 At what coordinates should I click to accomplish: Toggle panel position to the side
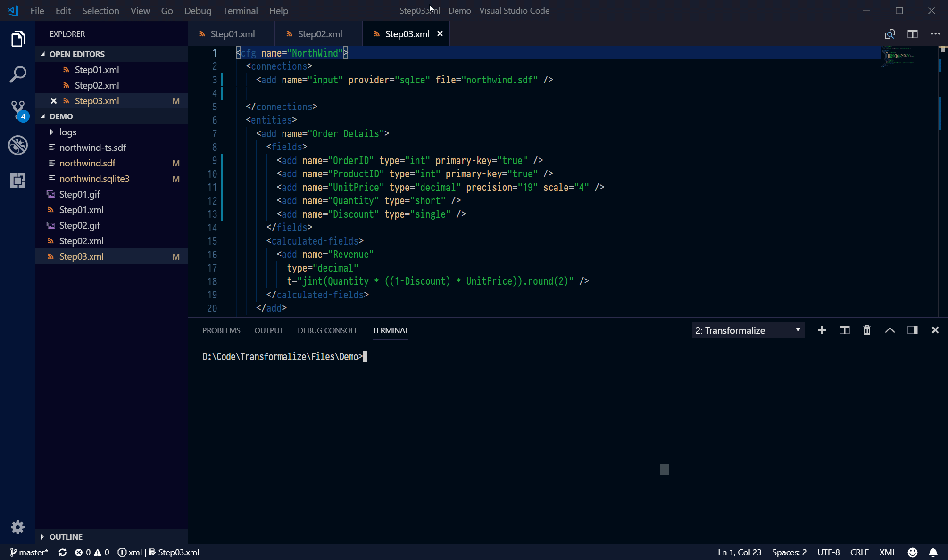pyautogui.click(x=912, y=330)
